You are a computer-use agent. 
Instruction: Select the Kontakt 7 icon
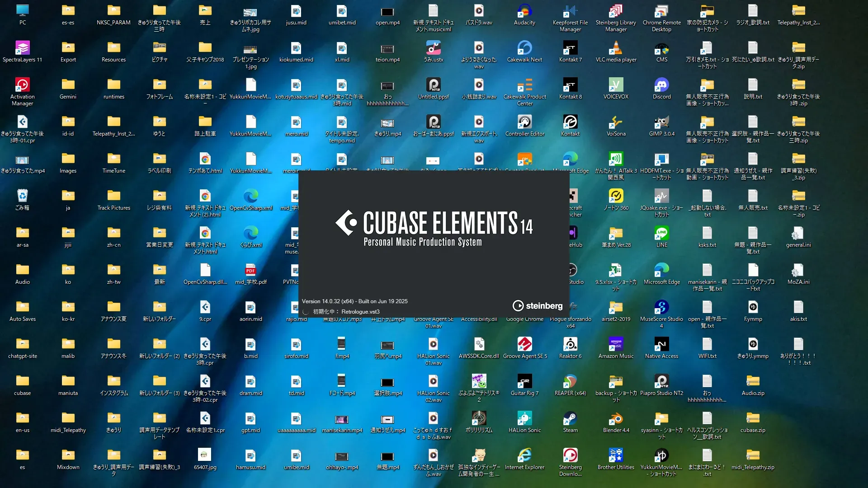570,48
